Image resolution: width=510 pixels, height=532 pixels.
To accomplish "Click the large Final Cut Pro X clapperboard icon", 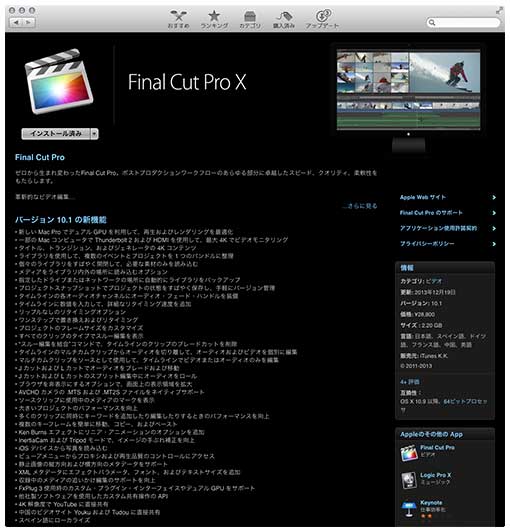I will tap(59, 81).
